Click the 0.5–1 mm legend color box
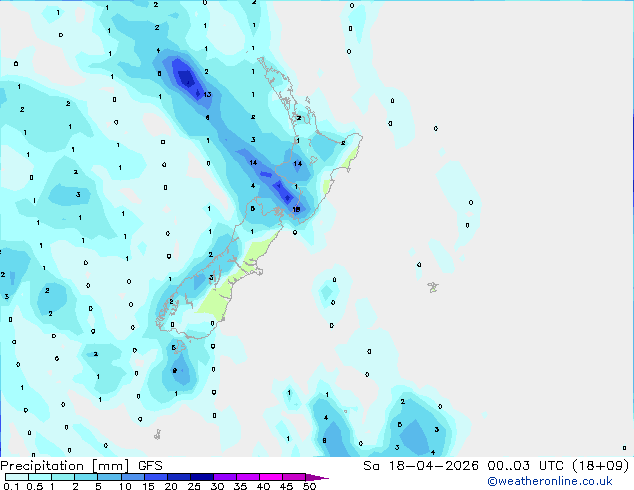Image resolution: width=634 pixels, height=490 pixels. (40, 477)
